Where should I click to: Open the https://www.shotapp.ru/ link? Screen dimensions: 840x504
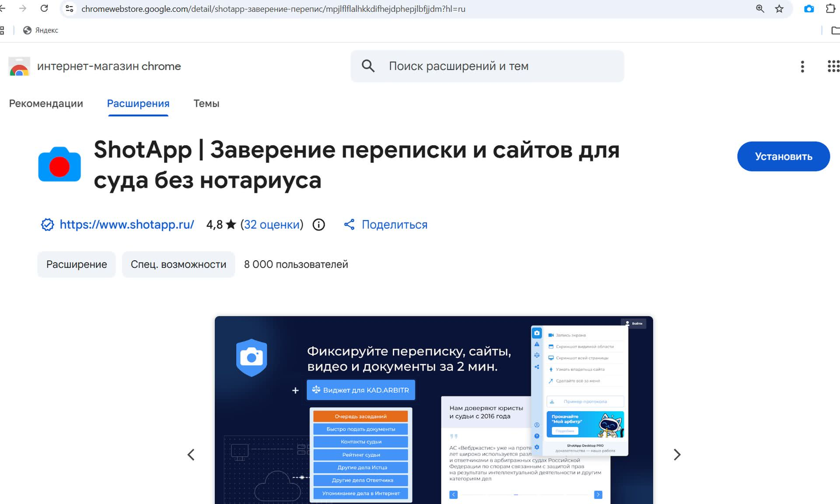tap(127, 224)
